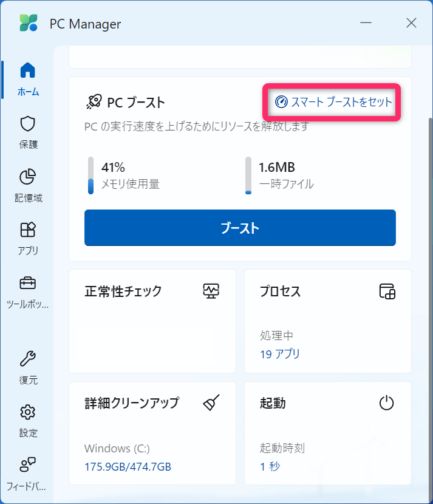This screenshot has width=433, height=504.
Task: Click the 1 秒 startup time link
Action: coord(270,466)
